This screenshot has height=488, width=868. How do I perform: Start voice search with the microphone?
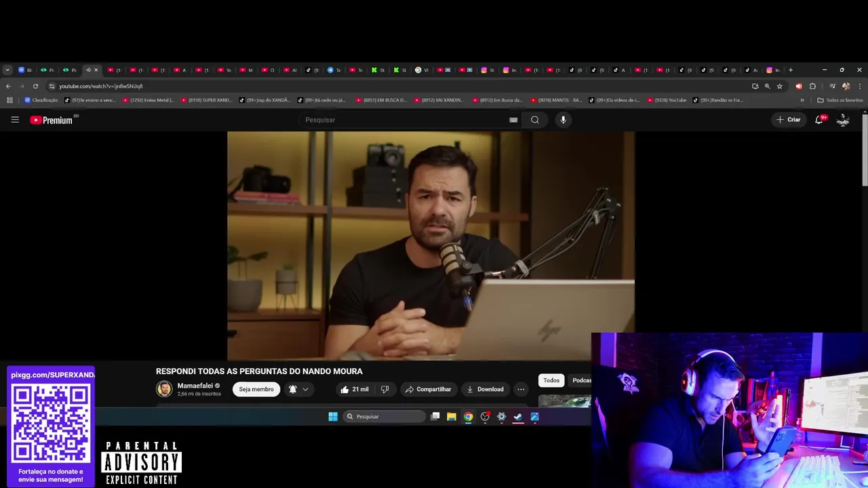[563, 120]
